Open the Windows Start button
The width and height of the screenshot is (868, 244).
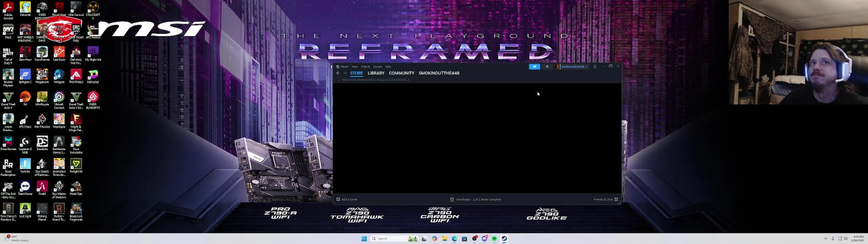point(364,239)
